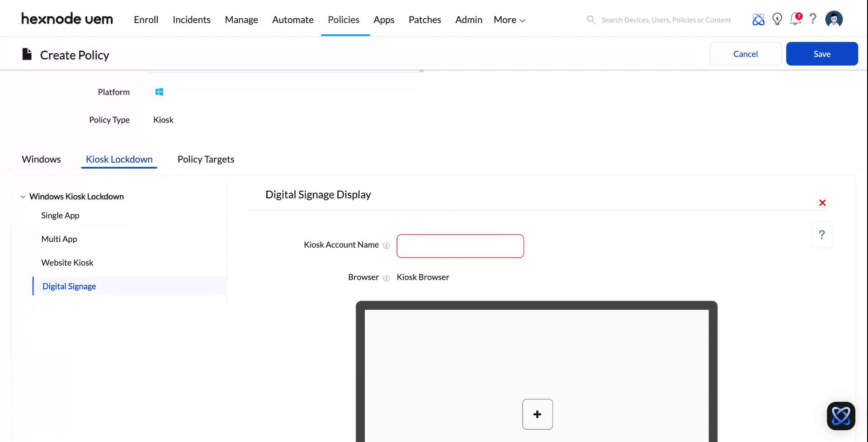Click the Windows platform icon
The image size is (868, 442).
click(x=159, y=91)
